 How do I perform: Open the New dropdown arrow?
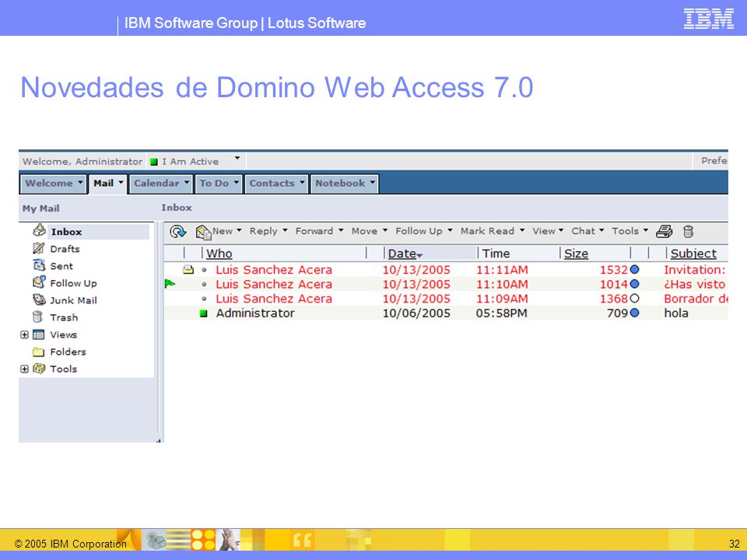click(x=239, y=230)
